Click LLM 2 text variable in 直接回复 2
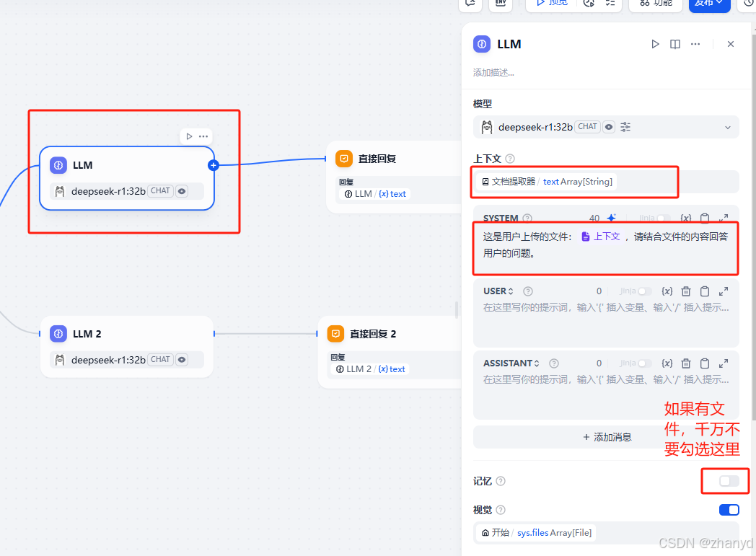The height and width of the screenshot is (556, 756). (370, 369)
